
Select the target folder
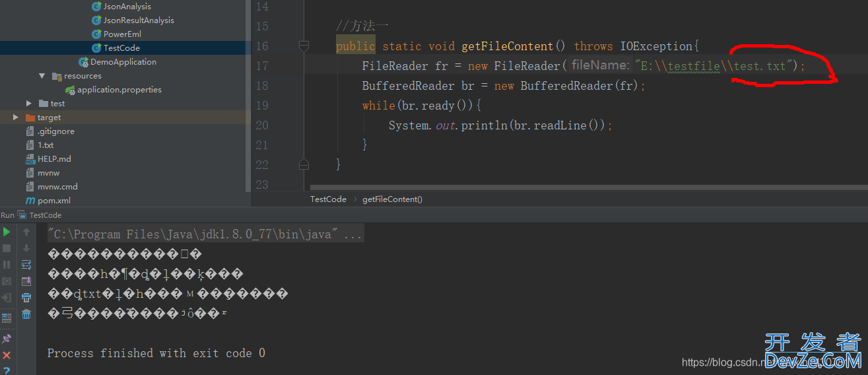(x=49, y=118)
